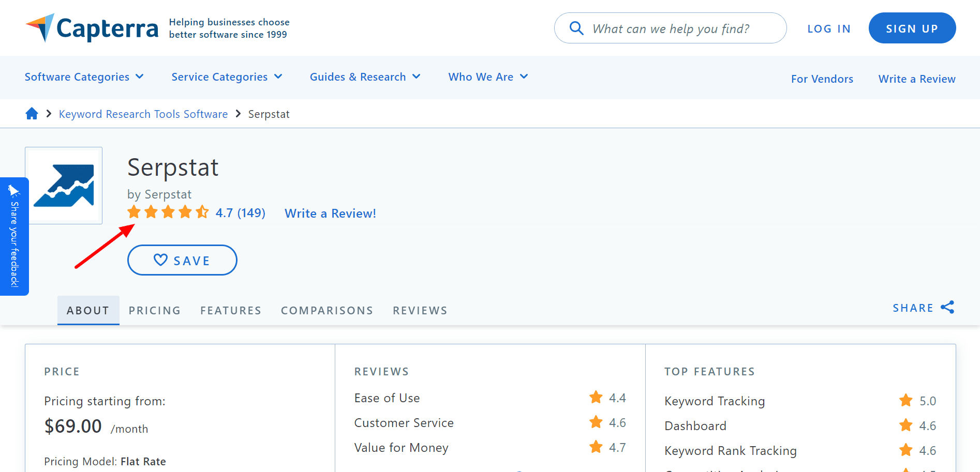Click Write a Review in the navigation bar
Image resolution: width=980 pixels, height=472 pixels.
click(x=917, y=79)
